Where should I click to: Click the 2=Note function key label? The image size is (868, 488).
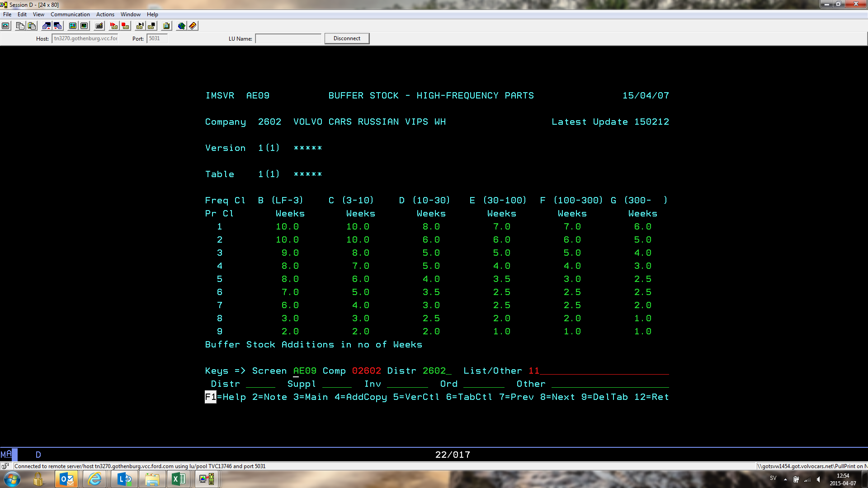(269, 397)
